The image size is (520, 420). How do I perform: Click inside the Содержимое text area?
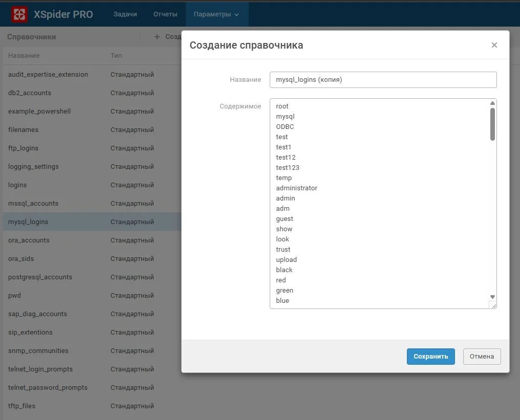point(379,203)
